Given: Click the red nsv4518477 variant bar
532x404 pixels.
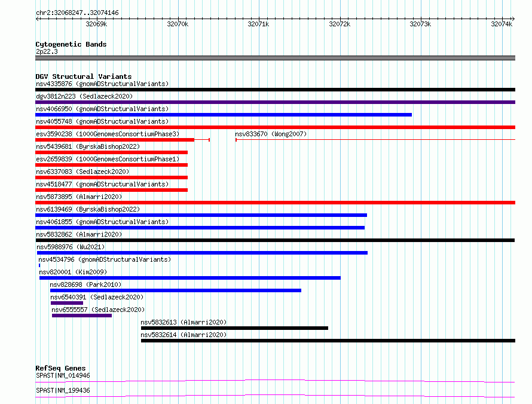Looking at the screenshot, I should 111,190.
